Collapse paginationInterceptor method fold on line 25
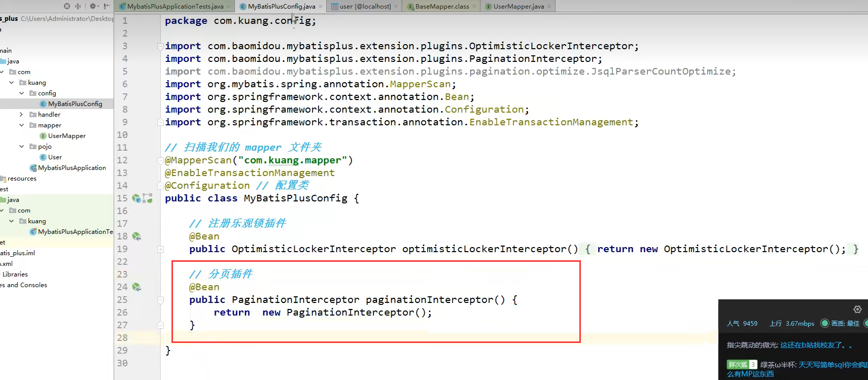868x380 pixels. point(160,300)
